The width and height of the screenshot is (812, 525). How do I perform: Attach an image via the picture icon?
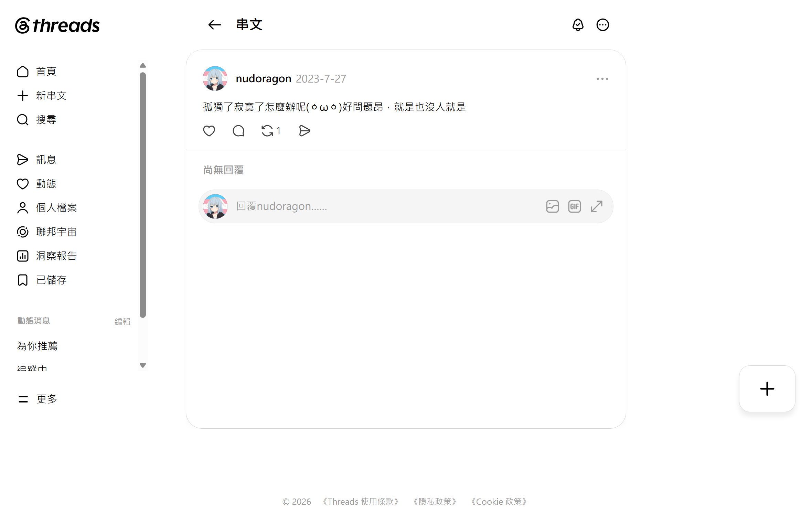pyautogui.click(x=553, y=206)
